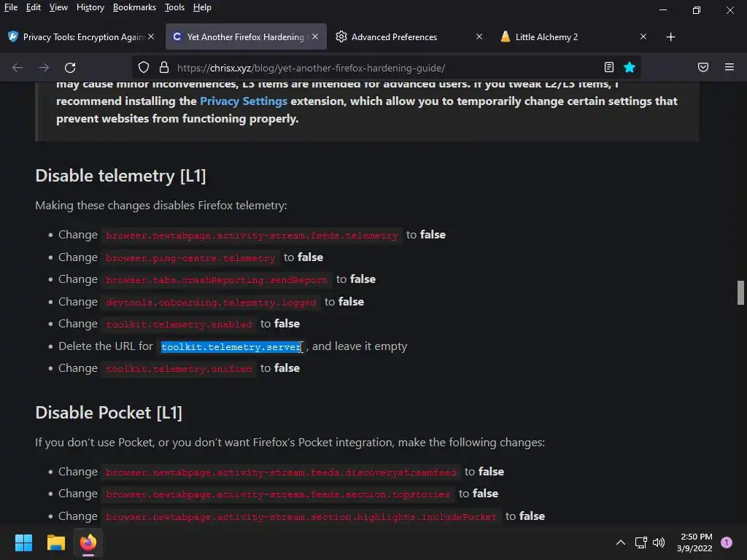Click browser.tabs.crashReporting.sendReport code text
This screenshot has height=560, width=747.
217,279
